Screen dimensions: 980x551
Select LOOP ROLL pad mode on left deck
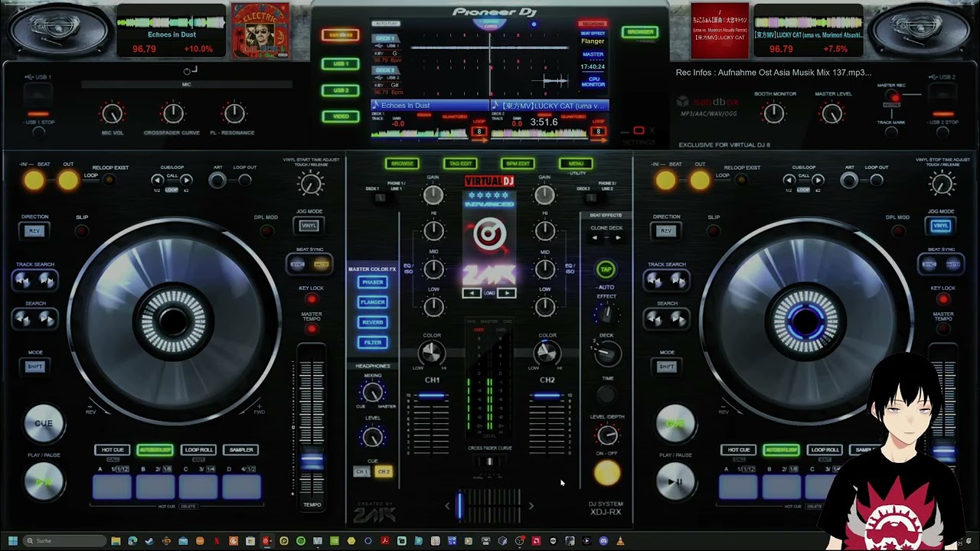pos(198,450)
